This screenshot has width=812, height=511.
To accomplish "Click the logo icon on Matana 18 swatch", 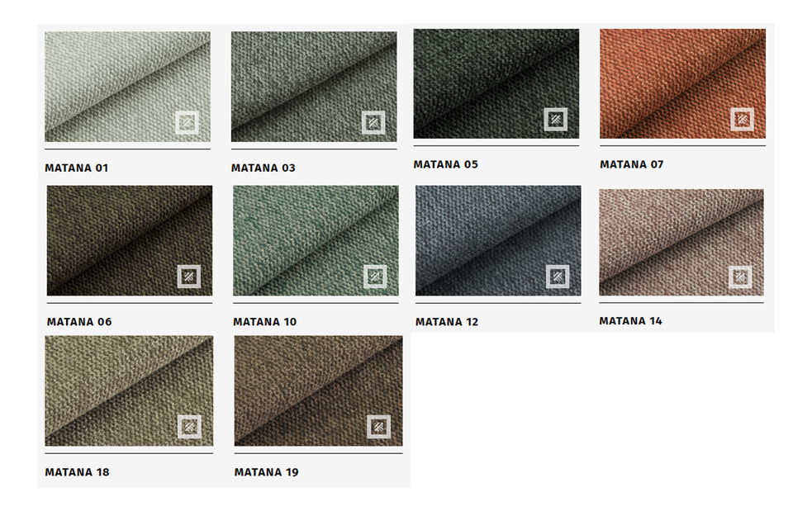I will point(189,427).
